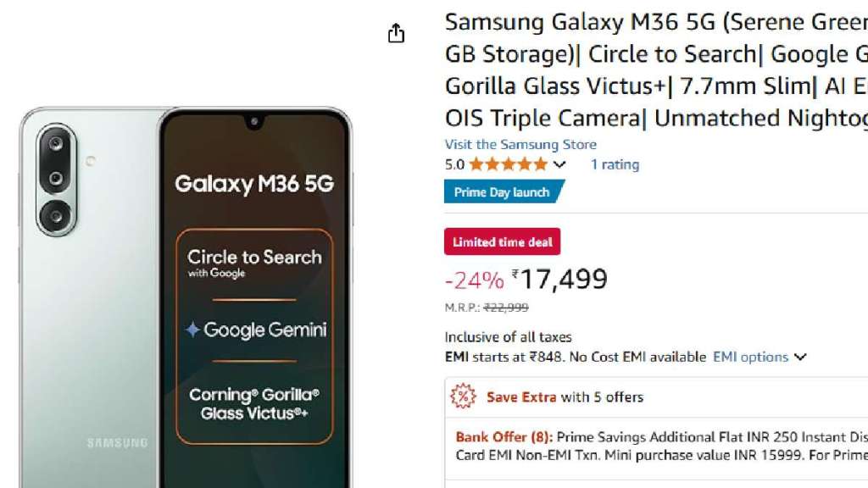Open the 1 rating link
868x488 pixels.
pos(615,164)
